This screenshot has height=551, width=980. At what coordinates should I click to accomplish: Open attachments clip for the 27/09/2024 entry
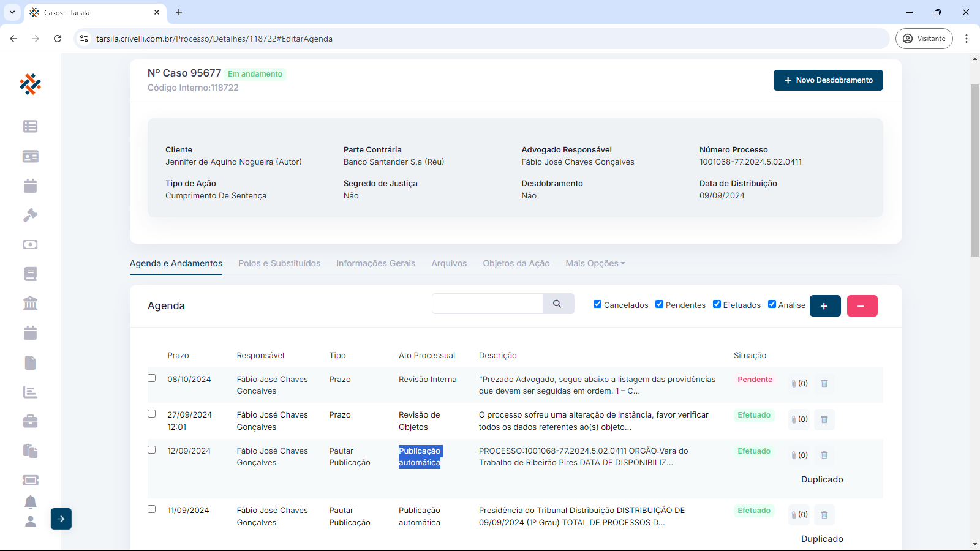coord(799,419)
